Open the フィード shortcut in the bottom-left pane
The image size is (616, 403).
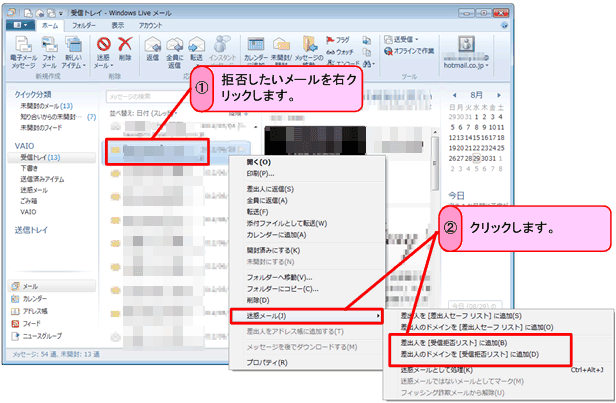(x=30, y=323)
